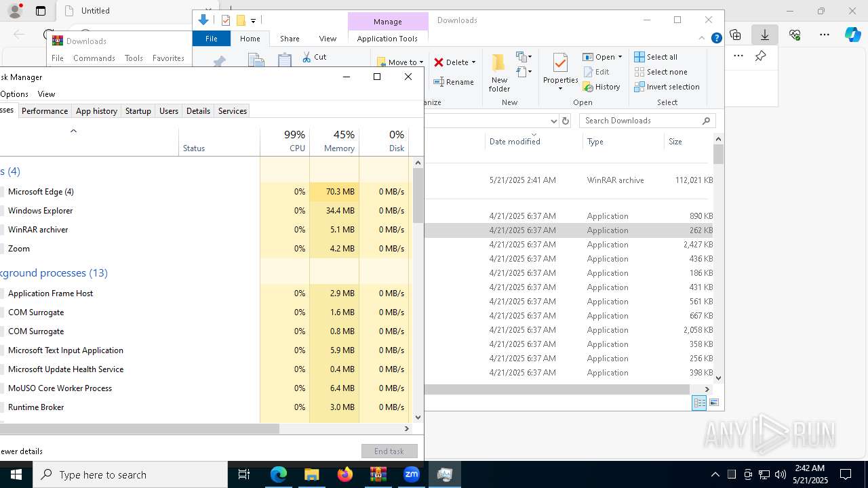This screenshot has height=488, width=868.
Task: Open WinRAR from taskbar
Action: [378, 474]
